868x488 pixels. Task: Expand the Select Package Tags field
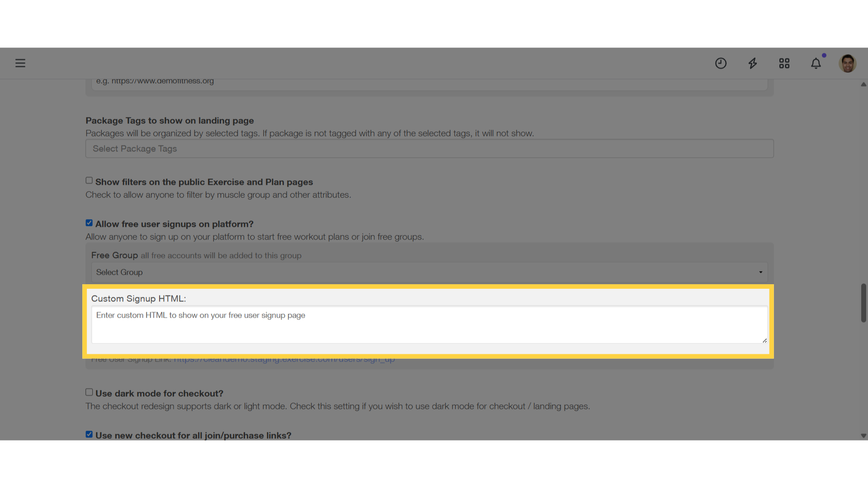click(x=429, y=149)
